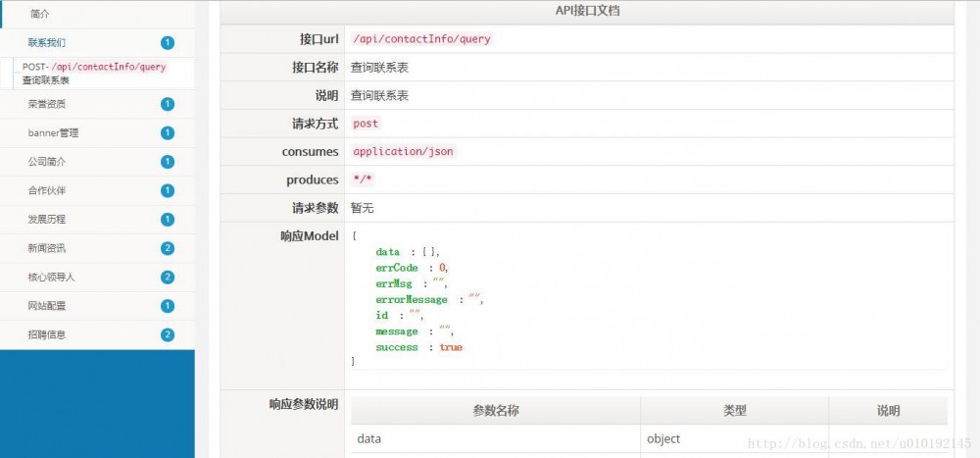Expand the 发展历程 sidebar group
This screenshot has width=980, height=458.
click(47, 220)
